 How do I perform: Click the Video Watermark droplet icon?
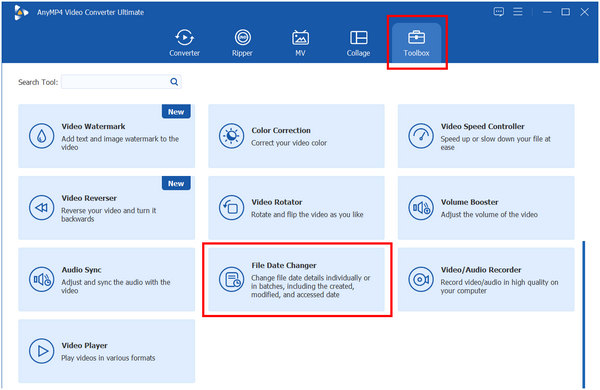(x=41, y=136)
